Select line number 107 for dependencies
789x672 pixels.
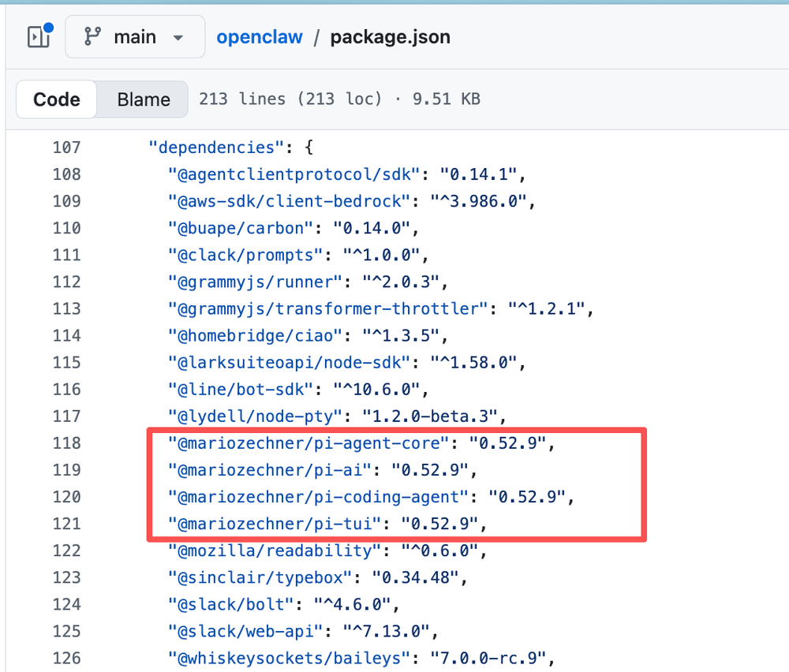[x=66, y=147]
